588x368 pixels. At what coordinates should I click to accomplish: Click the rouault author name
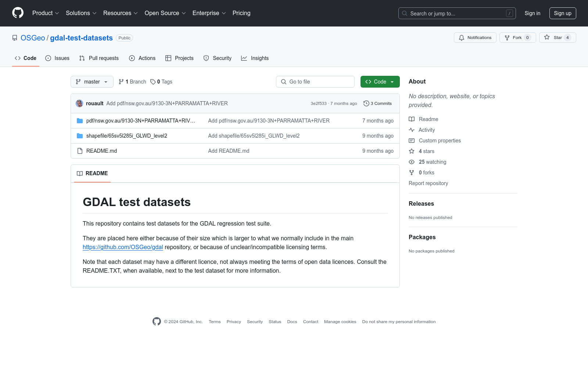95,103
